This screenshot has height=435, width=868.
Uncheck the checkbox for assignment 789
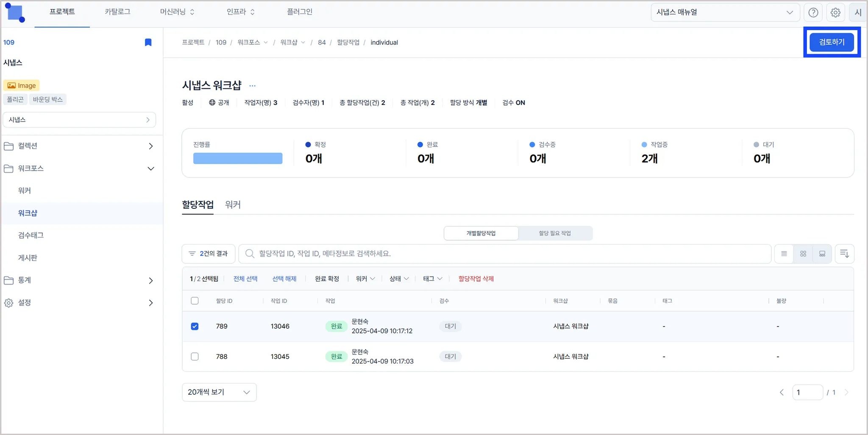point(195,326)
